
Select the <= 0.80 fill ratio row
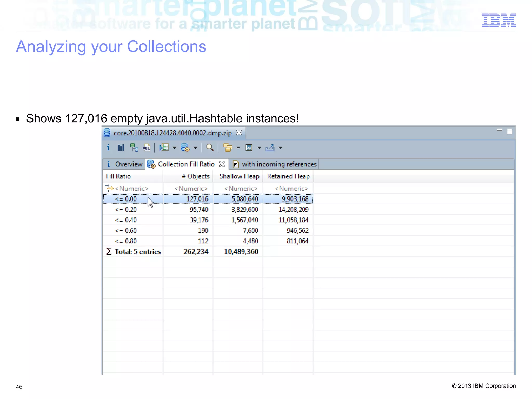(208, 241)
